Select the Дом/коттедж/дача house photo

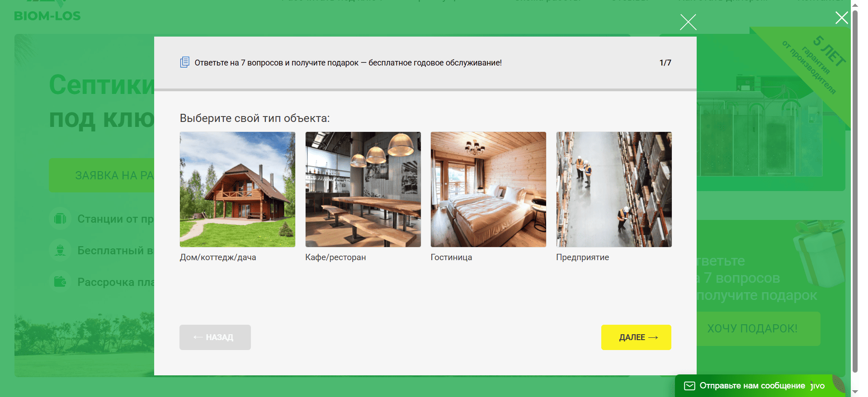(237, 189)
